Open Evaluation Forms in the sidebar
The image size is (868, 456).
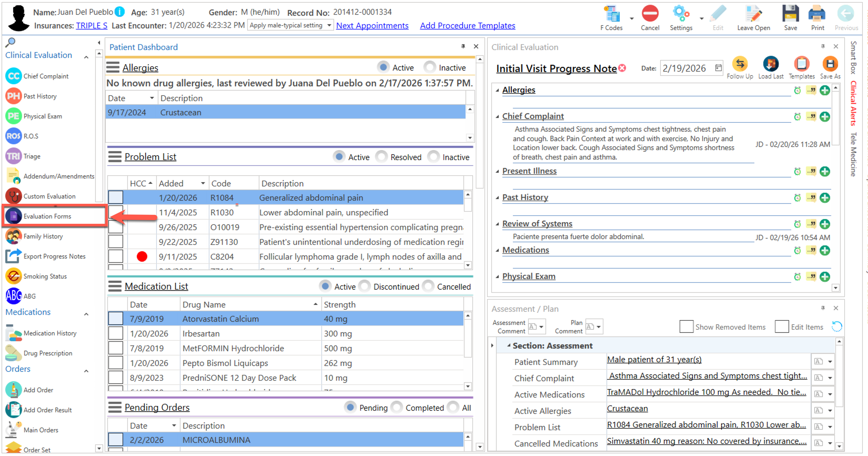click(47, 216)
